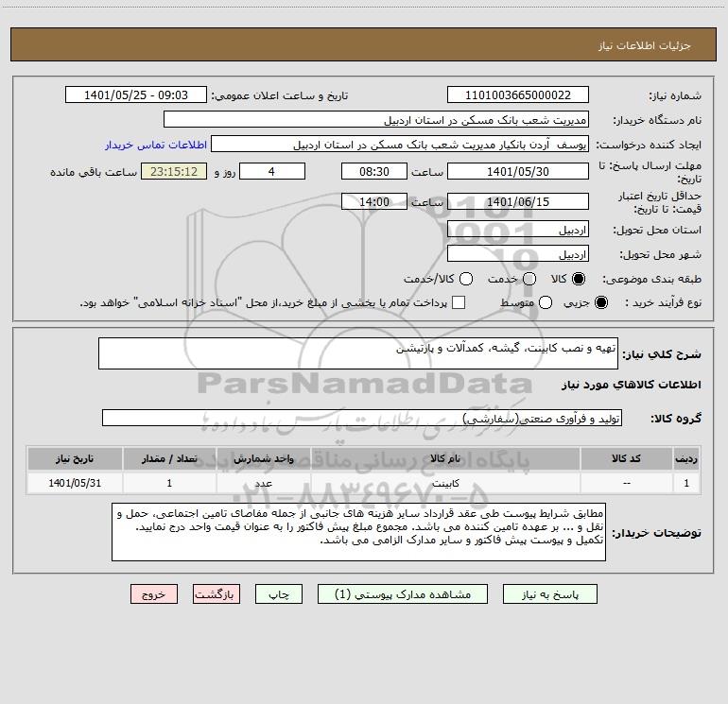728x704 pixels.
Task: Click the تاریخ نیاز column header
Action: (75, 458)
